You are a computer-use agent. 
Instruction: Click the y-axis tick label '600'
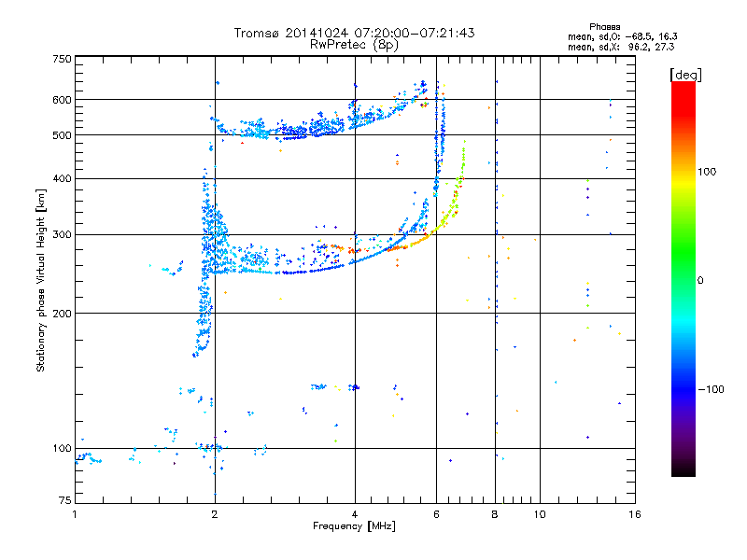tap(62, 100)
